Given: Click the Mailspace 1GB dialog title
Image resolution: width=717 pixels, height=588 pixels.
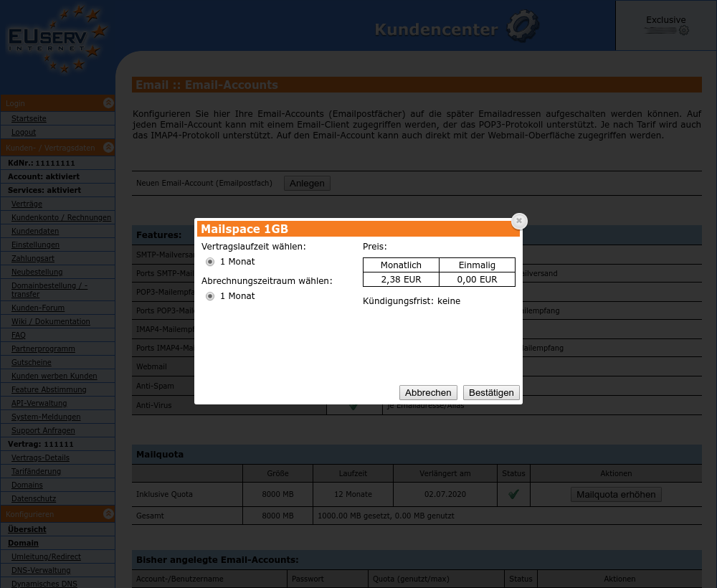Looking at the screenshot, I should (x=244, y=229).
